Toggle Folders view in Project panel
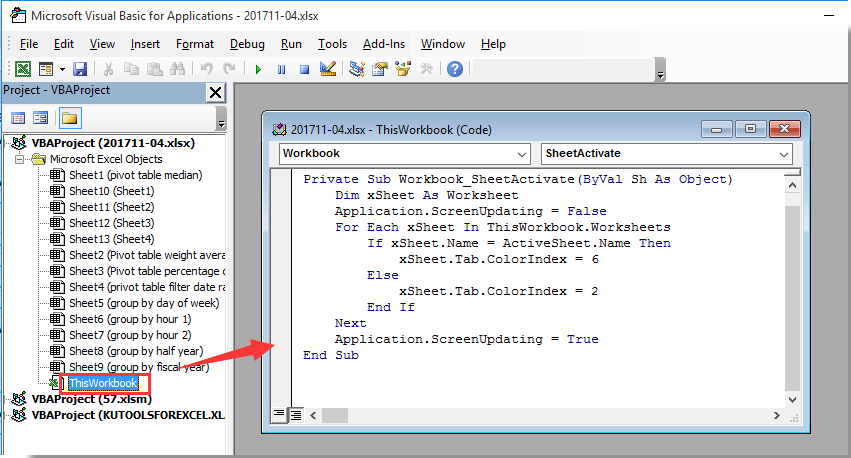Viewport: 851px width, 458px height. point(69,118)
